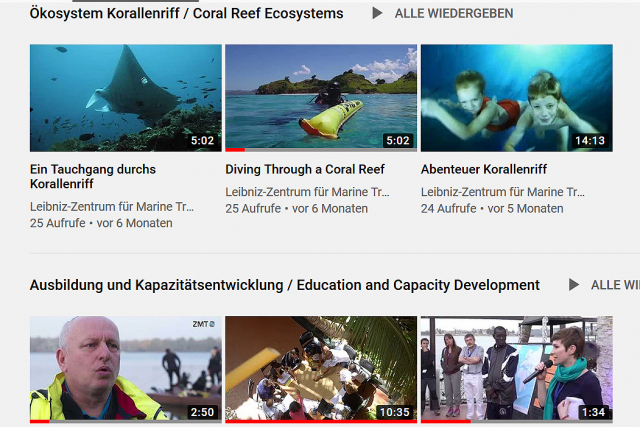Viewport: 640px width, 427px height.
Task: Visit channel name under 'Ein Tauchgang' video
Action: [x=111, y=207]
